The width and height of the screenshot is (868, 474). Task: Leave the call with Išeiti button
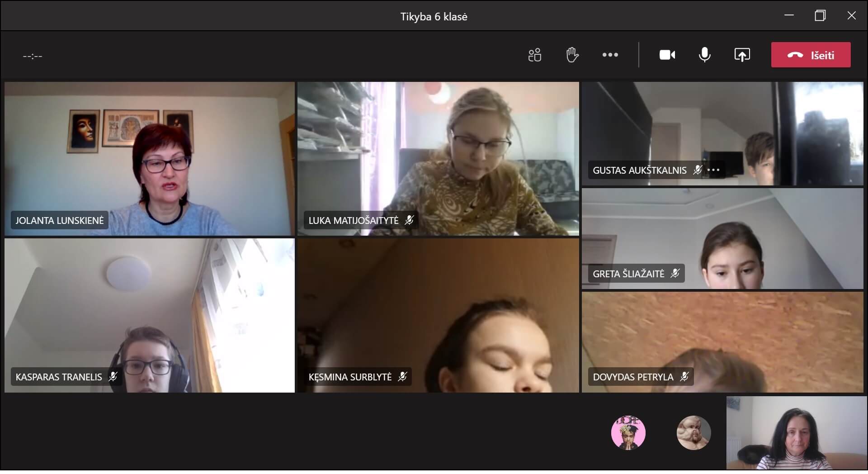click(811, 55)
